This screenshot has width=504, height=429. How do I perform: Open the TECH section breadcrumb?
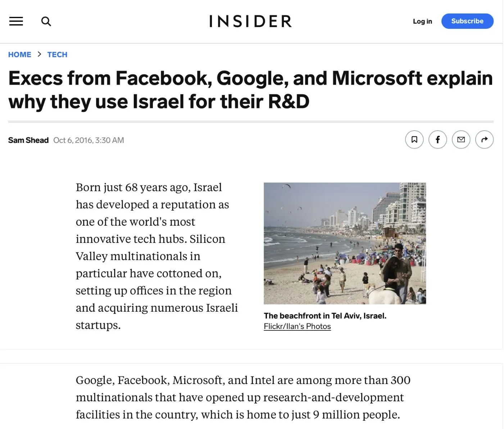[x=57, y=55]
